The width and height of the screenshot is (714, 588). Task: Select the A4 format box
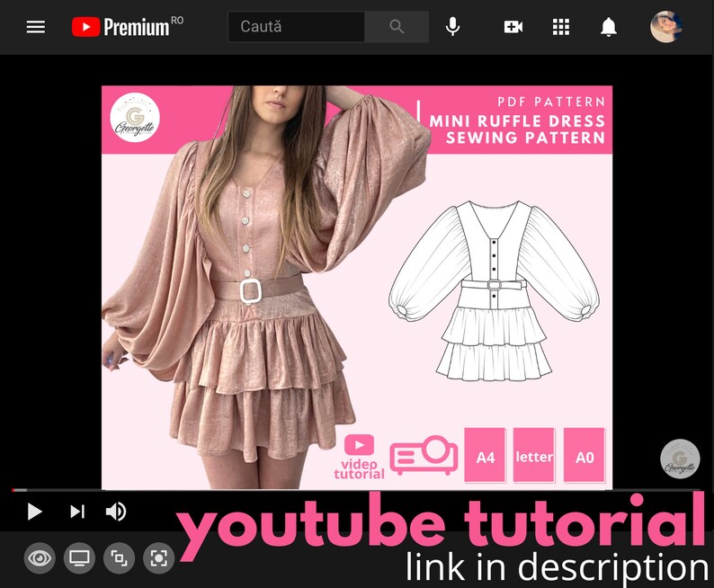486,455
